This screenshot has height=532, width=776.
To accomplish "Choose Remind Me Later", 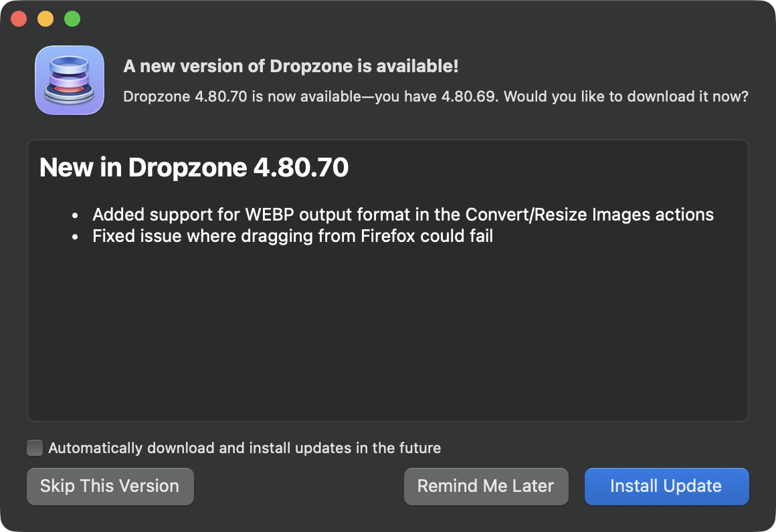I will (x=486, y=486).
